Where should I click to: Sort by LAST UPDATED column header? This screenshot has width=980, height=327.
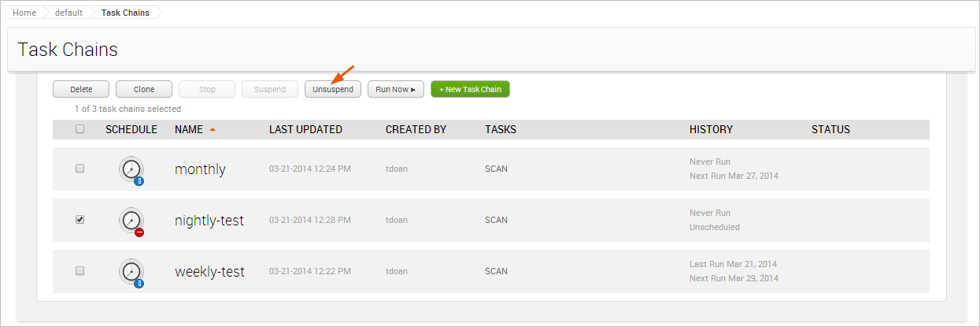click(305, 129)
